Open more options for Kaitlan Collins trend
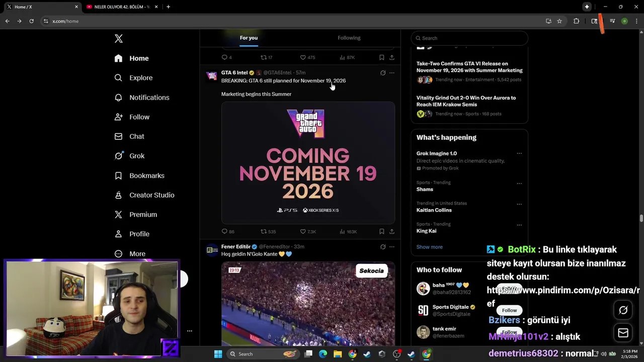The image size is (644, 362). click(x=519, y=205)
